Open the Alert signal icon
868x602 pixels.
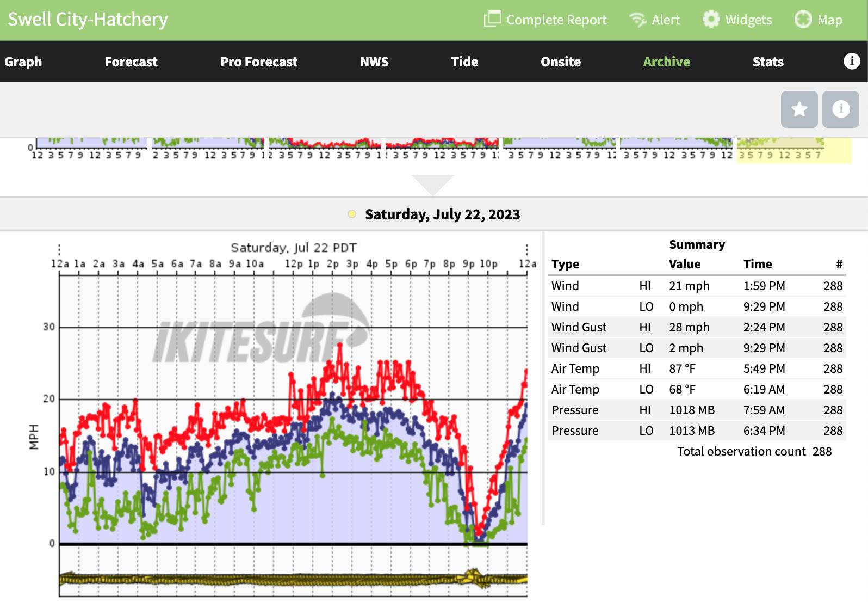[x=637, y=20]
